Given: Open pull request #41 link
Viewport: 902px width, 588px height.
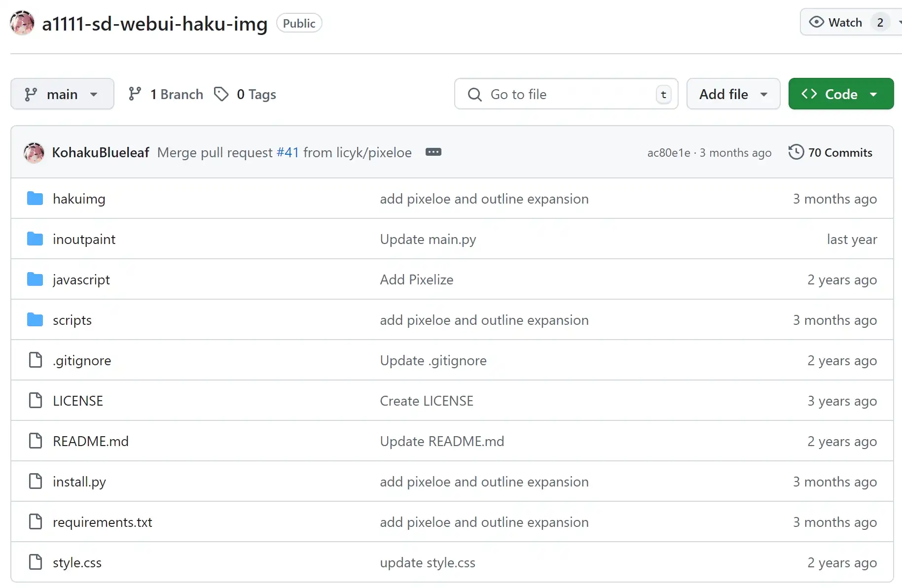Looking at the screenshot, I should [288, 152].
